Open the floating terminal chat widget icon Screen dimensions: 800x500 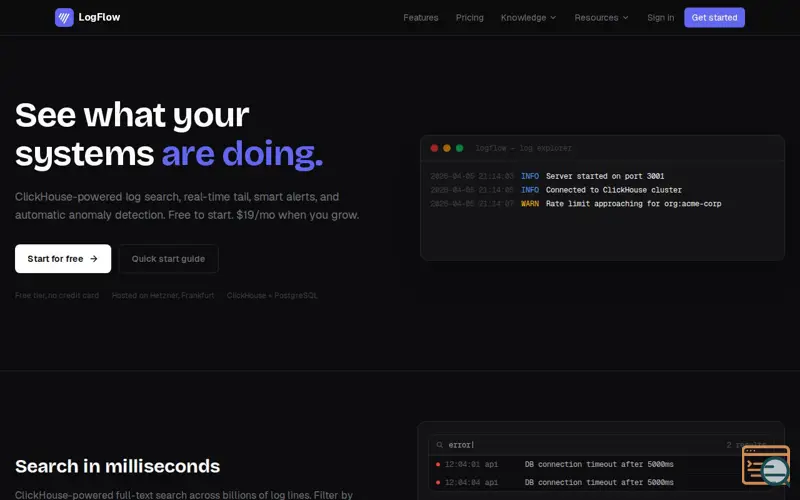point(766,465)
